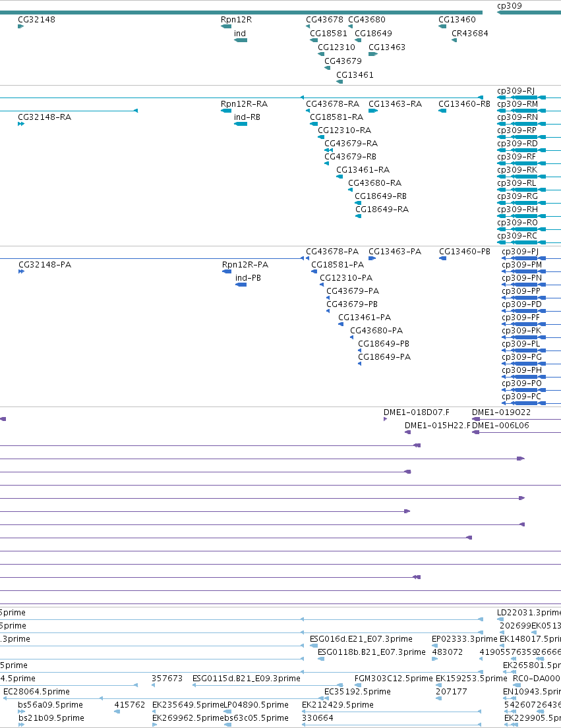Select EST ESG0115d.B21_E09.3prime

(x=246, y=679)
